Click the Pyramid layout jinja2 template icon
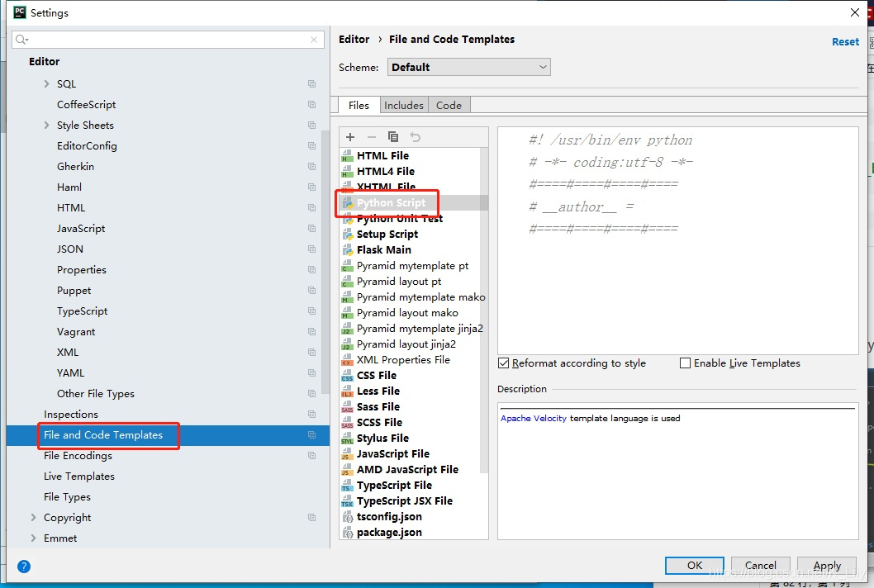The height and width of the screenshot is (588, 874). (347, 344)
